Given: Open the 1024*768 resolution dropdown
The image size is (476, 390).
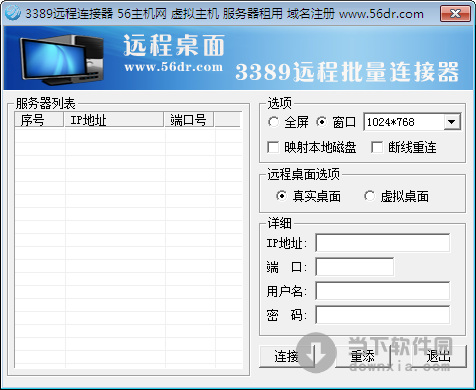Looking at the screenshot, I should [452, 122].
